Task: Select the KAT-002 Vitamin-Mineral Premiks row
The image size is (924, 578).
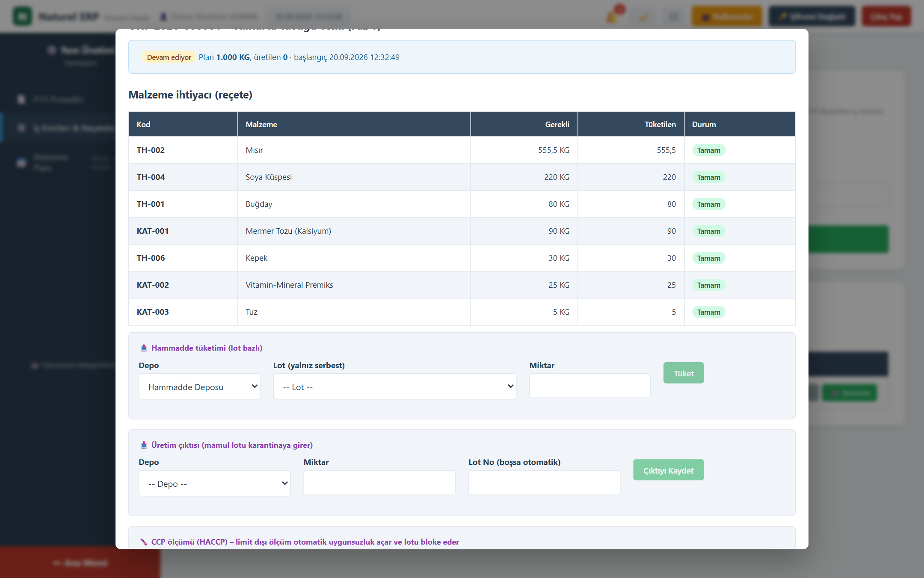Action: (x=462, y=285)
